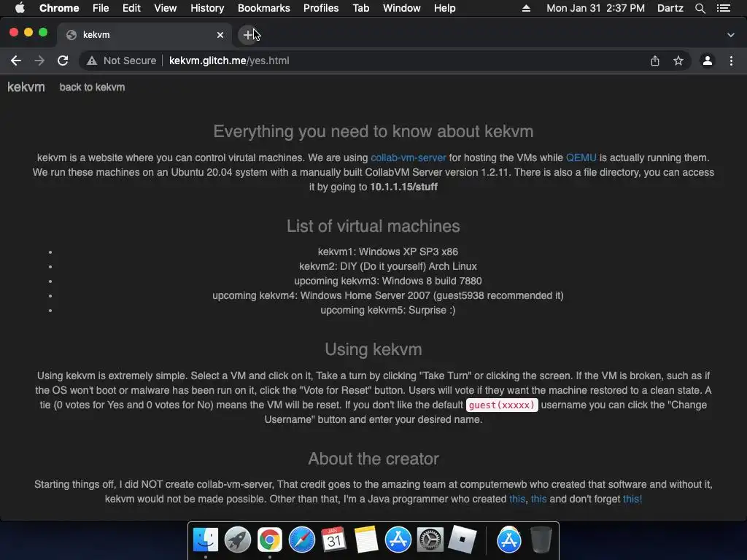Click upcoming kekvm4 Windows Home Server item
Screen dimensions: 747x560
[388, 296]
